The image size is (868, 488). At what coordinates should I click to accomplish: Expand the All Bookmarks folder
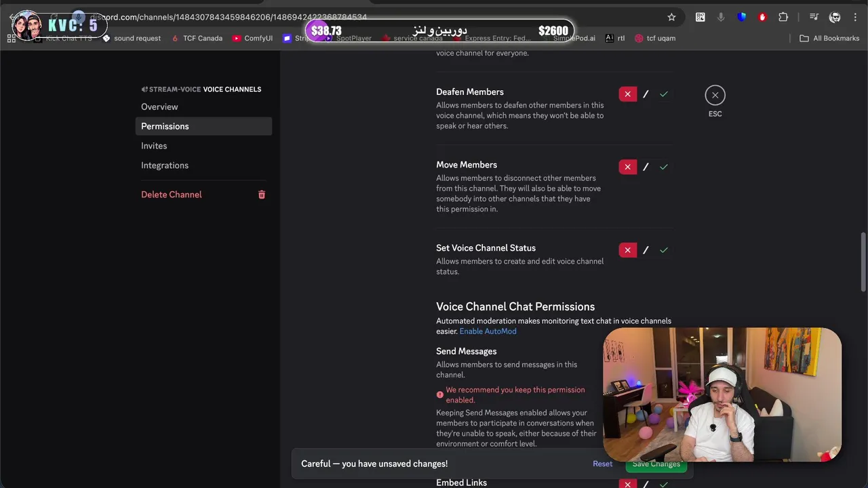click(x=829, y=39)
